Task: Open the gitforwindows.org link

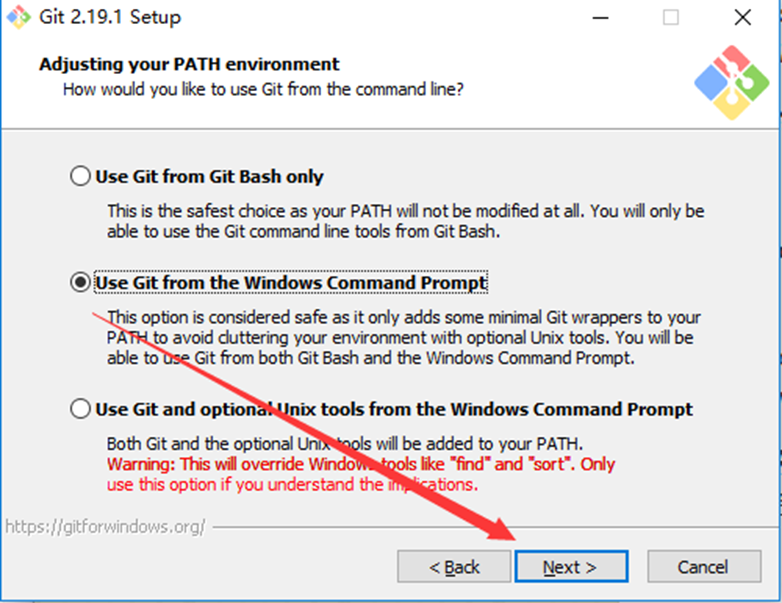Action: (105, 526)
